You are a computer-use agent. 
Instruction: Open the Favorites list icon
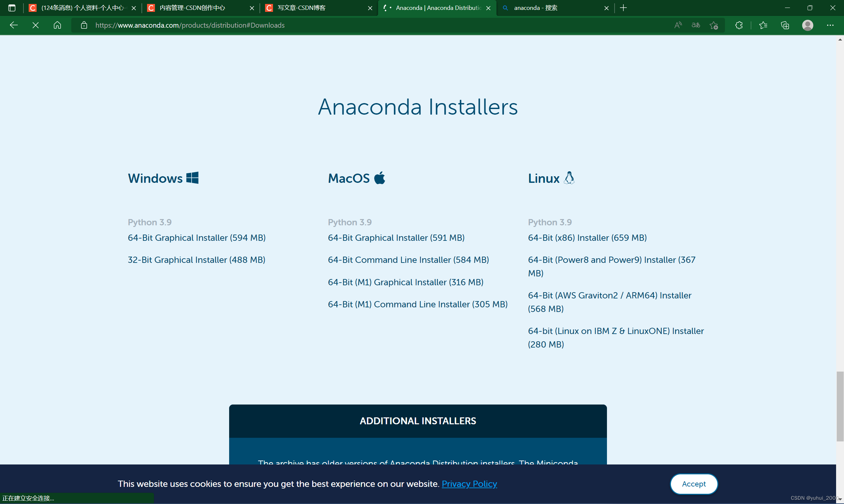tap(763, 25)
